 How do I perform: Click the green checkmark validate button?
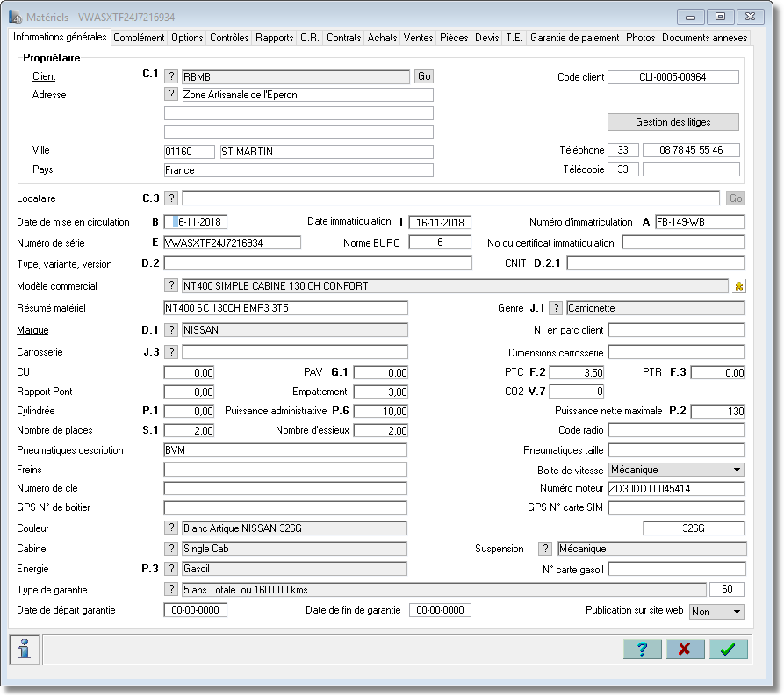(728, 649)
